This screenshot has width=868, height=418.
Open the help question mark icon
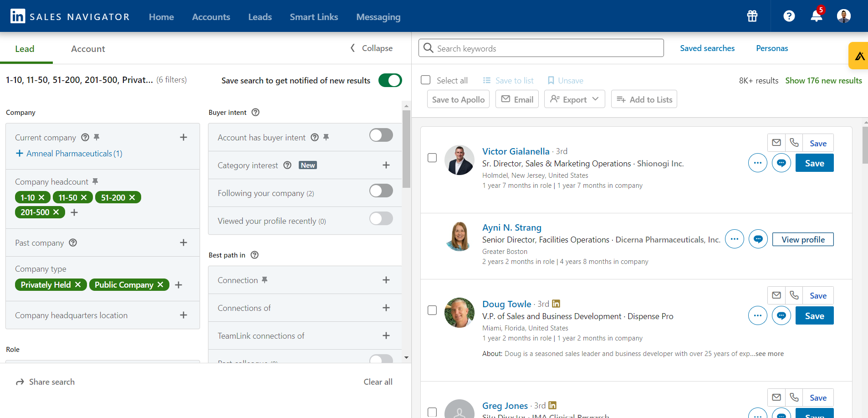click(x=789, y=16)
